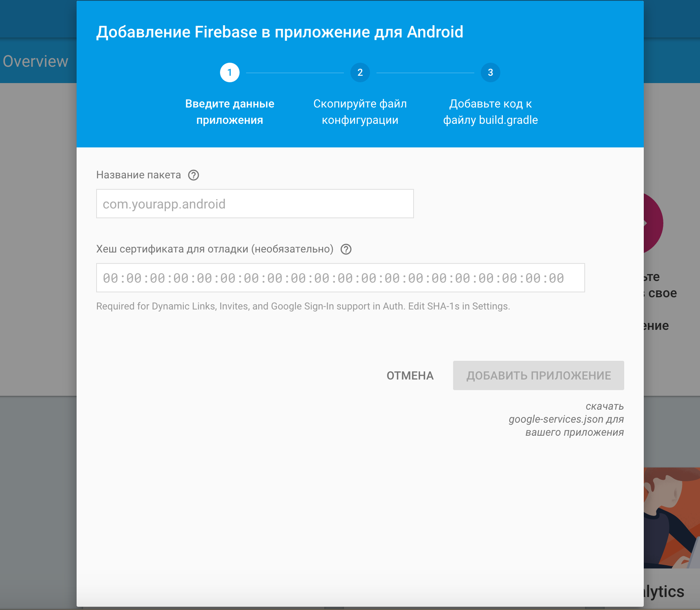The height and width of the screenshot is (610, 700).
Task: Open the 'Добавьте код к файлу build.gradle' step
Action: (x=491, y=112)
